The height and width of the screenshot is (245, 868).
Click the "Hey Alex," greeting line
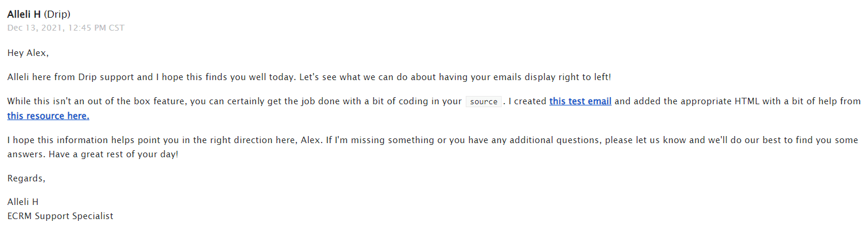[28, 53]
